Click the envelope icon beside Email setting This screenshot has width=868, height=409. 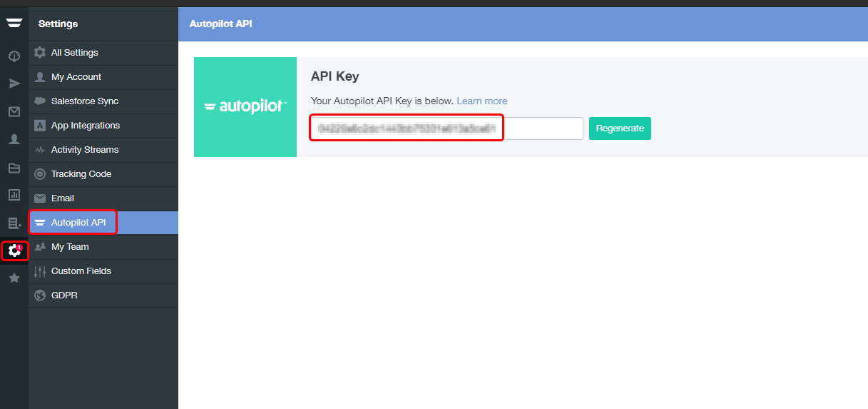tap(40, 198)
